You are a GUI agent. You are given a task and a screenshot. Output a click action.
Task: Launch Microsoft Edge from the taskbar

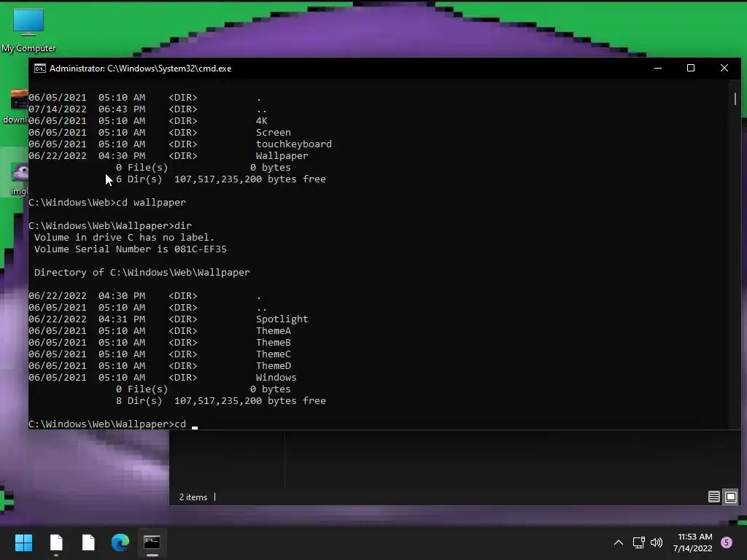[120, 542]
